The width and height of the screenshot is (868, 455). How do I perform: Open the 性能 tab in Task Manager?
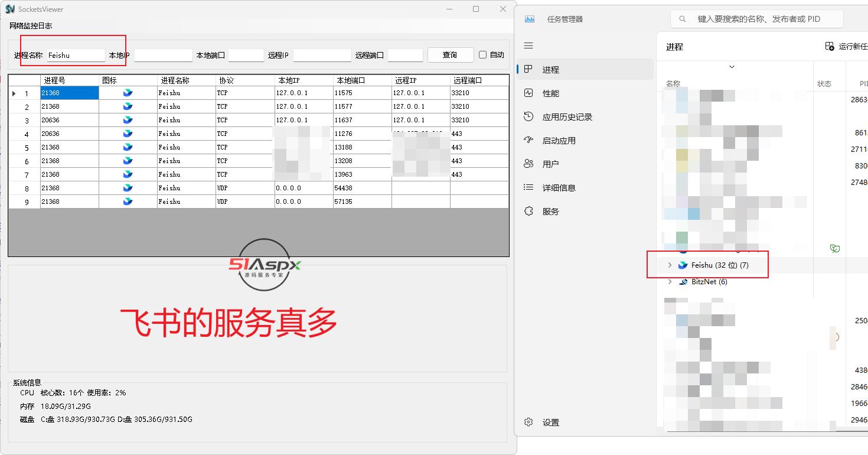pos(586,93)
